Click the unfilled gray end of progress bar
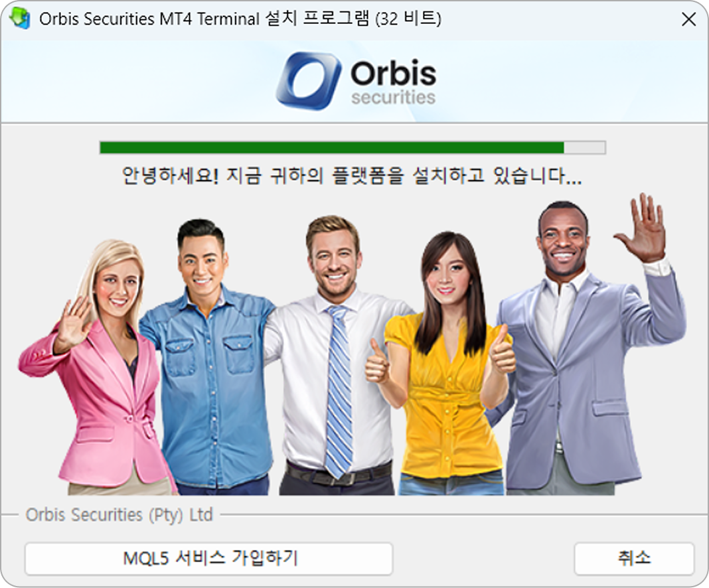Viewport: 709px width, 588px height. click(585, 148)
